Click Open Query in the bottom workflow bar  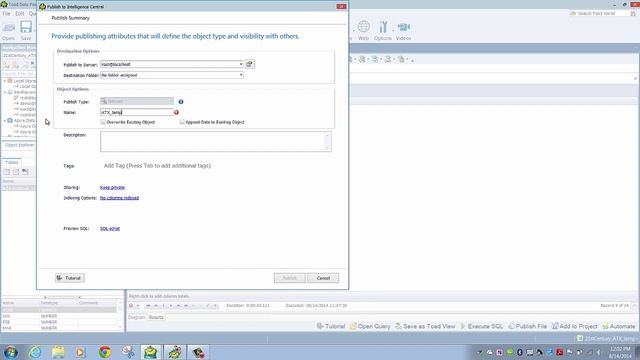click(x=370, y=326)
